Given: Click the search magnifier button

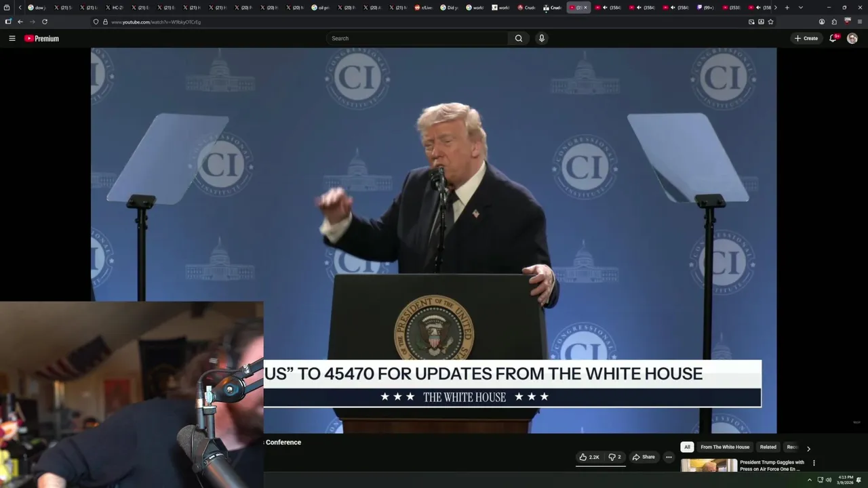Looking at the screenshot, I should 519,39.
